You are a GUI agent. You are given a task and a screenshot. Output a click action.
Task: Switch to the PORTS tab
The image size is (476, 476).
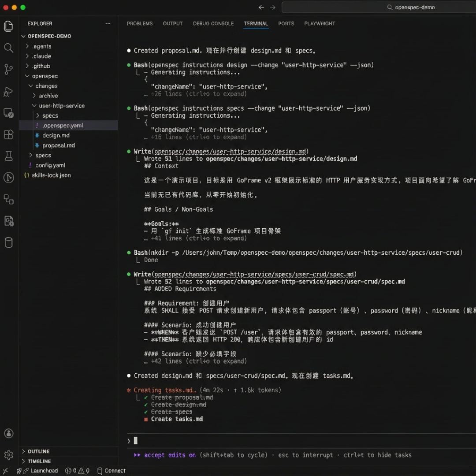(x=286, y=23)
